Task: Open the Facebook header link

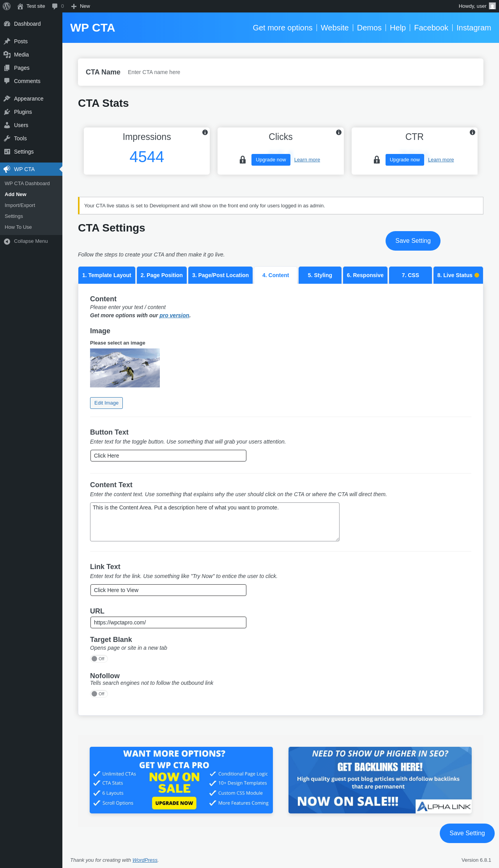Action: pos(431,28)
